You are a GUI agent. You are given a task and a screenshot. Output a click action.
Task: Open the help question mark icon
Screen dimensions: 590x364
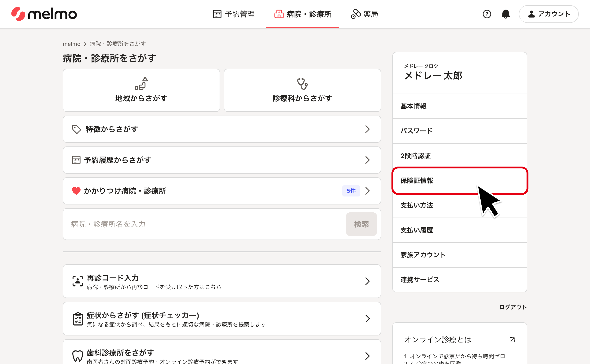pos(487,14)
